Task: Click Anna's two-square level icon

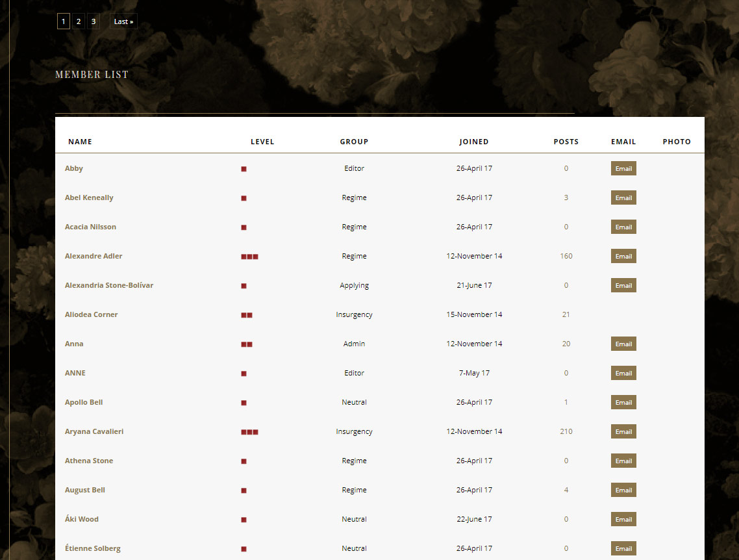Action: point(247,344)
